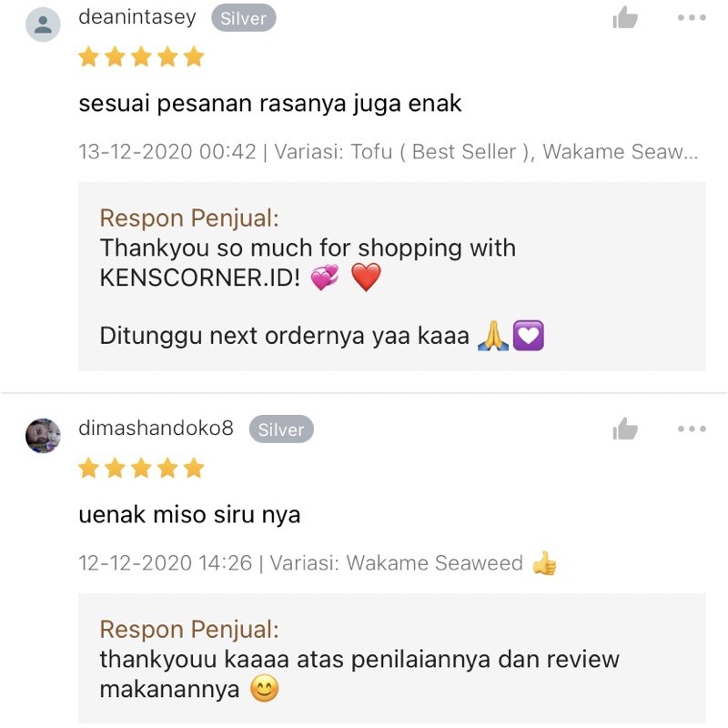Open review text 'sesuai pesanan rasanya juga enak'
The width and height of the screenshot is (728, 728).
click(x=270, y=104)
